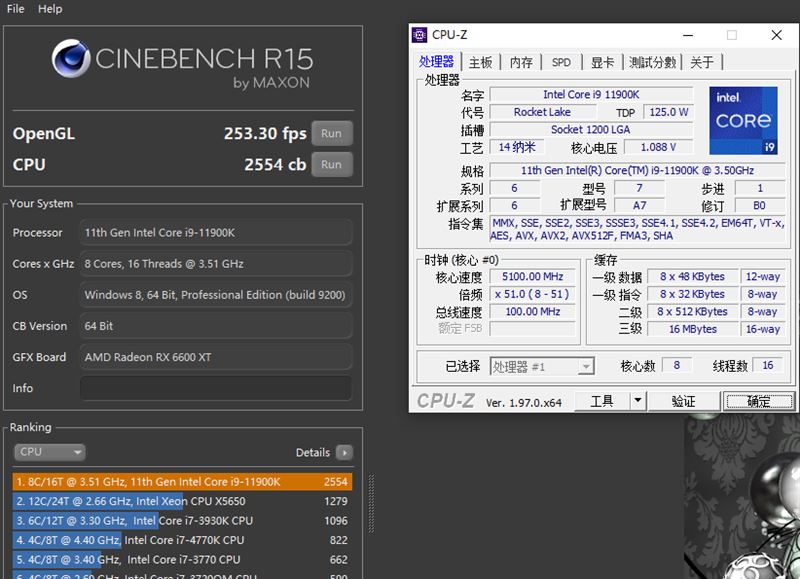Screen dimensions: 800x579
Task: Select ranking entry 11th Gen Core i9-11900K
Action: [x=182, y=482]
